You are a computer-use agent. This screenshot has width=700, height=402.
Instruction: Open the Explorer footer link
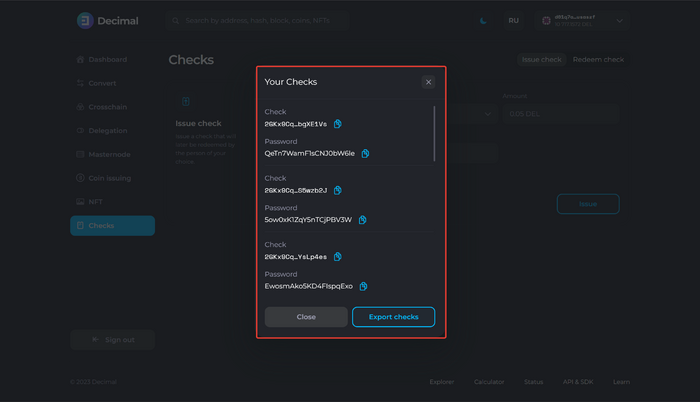coord(442,382)
